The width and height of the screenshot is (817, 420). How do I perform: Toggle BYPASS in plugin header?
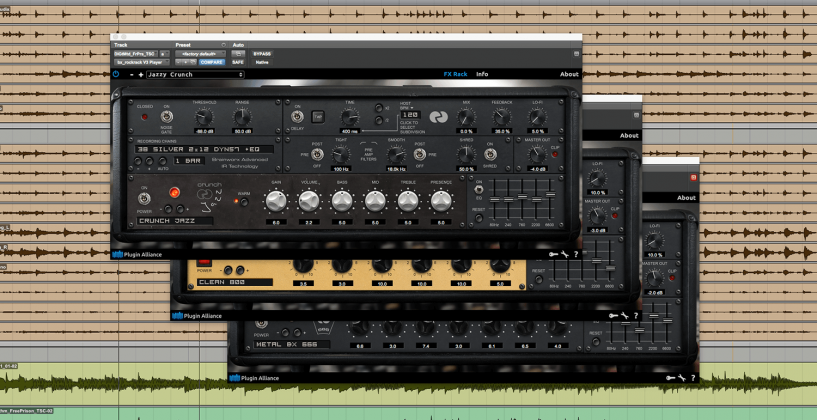tap(262, 54)
